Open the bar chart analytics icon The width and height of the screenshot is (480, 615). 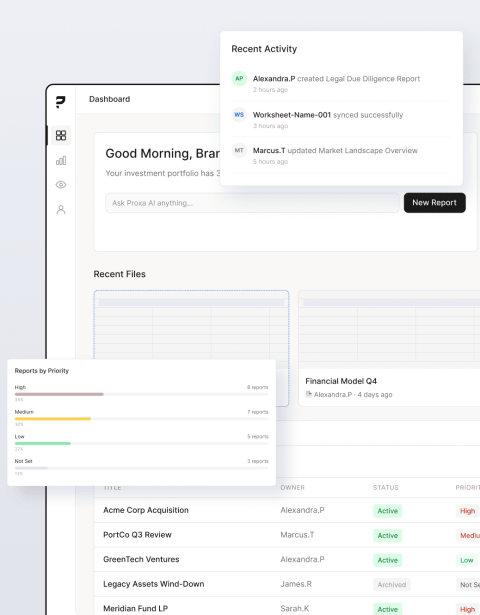[x=61, y=160]
